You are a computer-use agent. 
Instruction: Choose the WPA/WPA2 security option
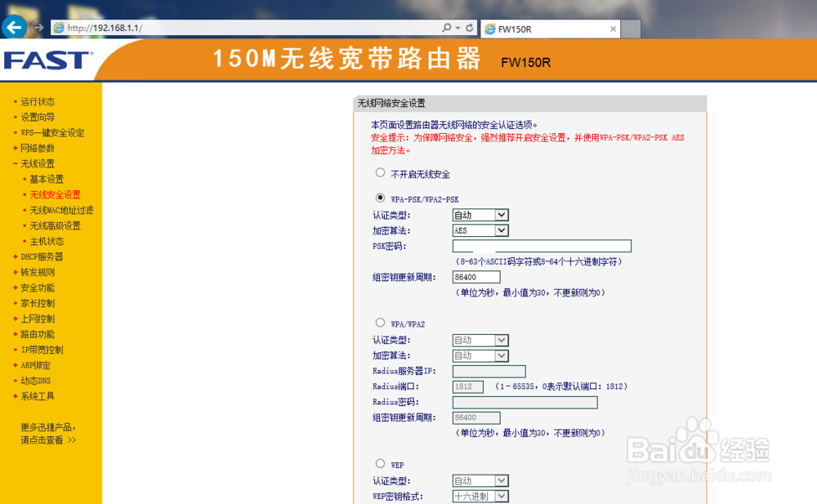click(x=380, y=322)
